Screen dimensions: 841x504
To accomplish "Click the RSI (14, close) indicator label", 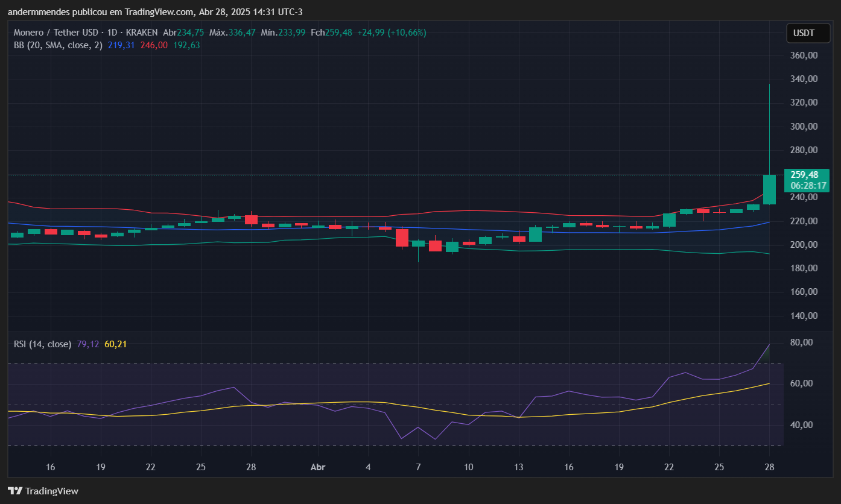I will [42, 344].
